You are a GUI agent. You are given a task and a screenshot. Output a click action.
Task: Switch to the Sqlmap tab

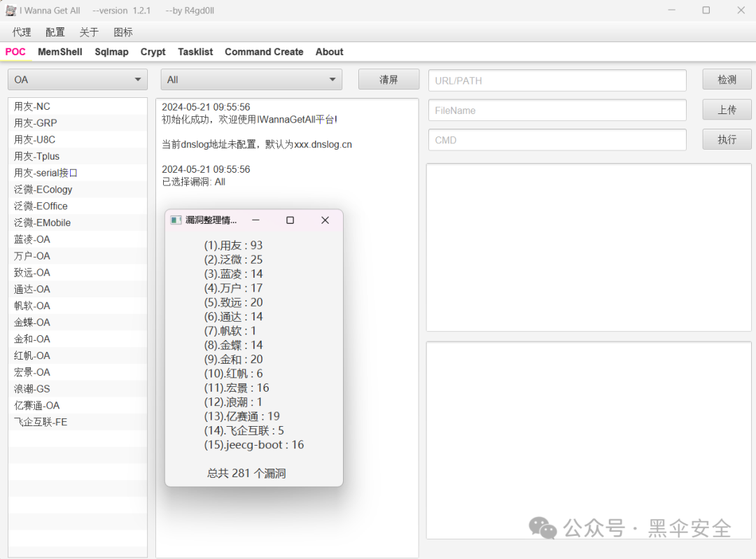tap(111, 52)
